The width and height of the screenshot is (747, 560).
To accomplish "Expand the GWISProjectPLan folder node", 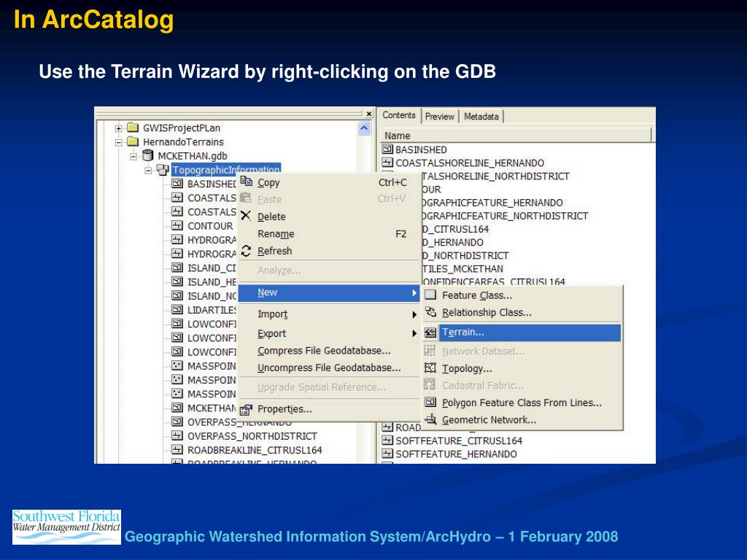I will pos(119,128).
